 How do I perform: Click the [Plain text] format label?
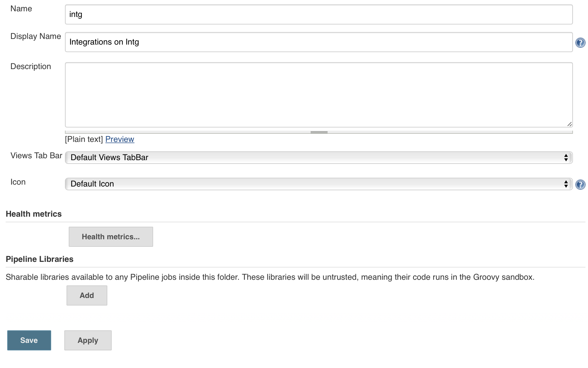[84, 139]
